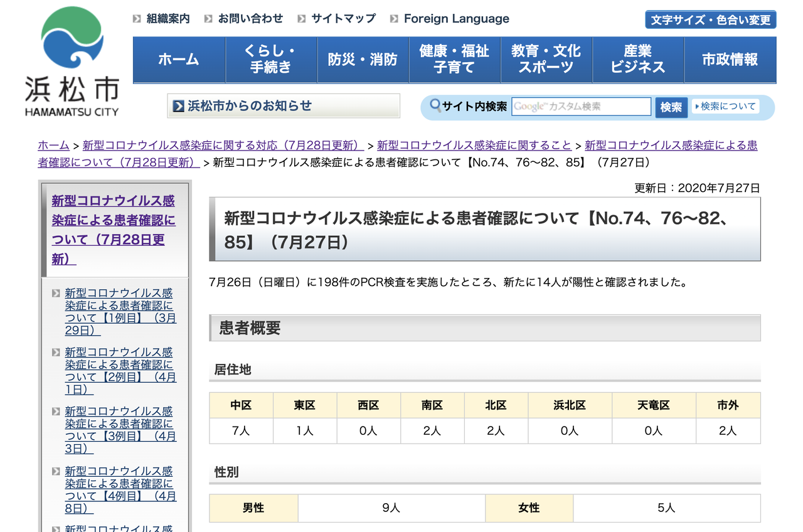Select the くらし・手続き navigation tab
The width and height of the screenshot is (803, 532).
271,60
